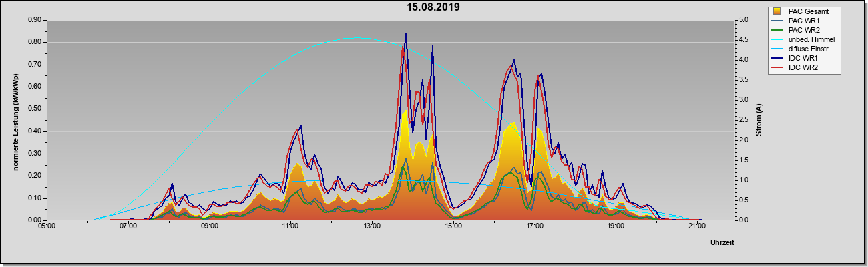The height and width of the screenshot is (267, 868).
Task: Click the 0.90 value on left axis
Action: 35,20
